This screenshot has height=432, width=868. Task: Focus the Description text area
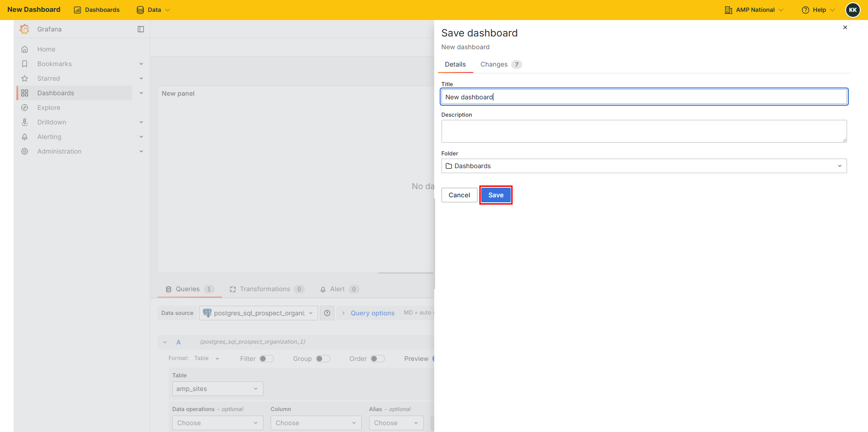(644, 131)
